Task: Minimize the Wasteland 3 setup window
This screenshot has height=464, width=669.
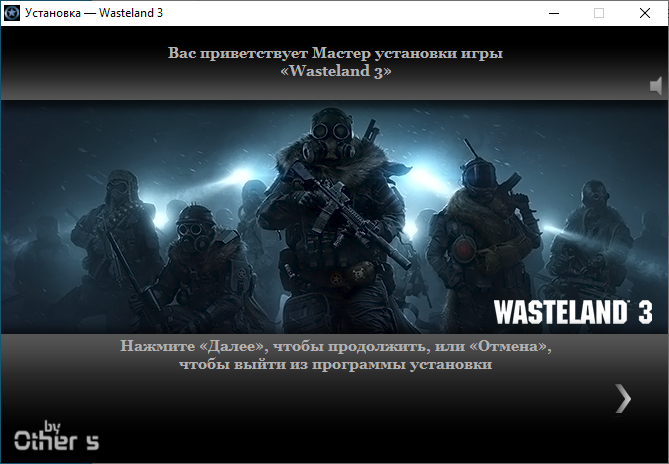Action: 554,13
